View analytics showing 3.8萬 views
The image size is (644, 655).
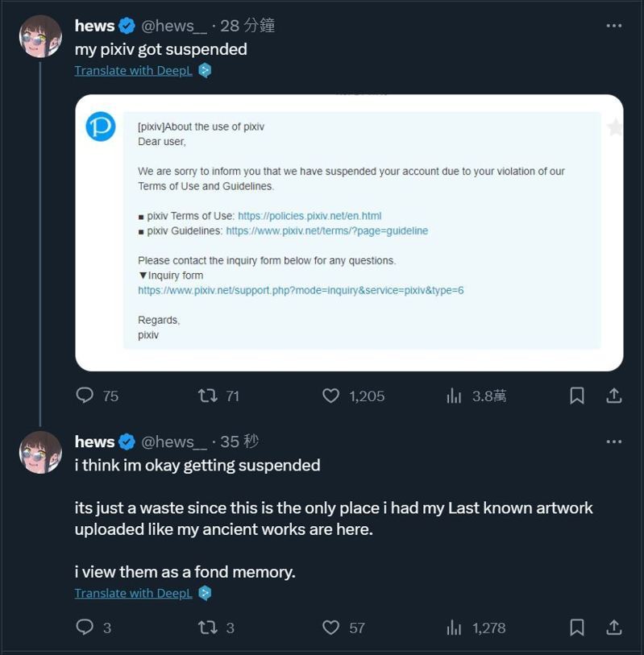[476, 396]
